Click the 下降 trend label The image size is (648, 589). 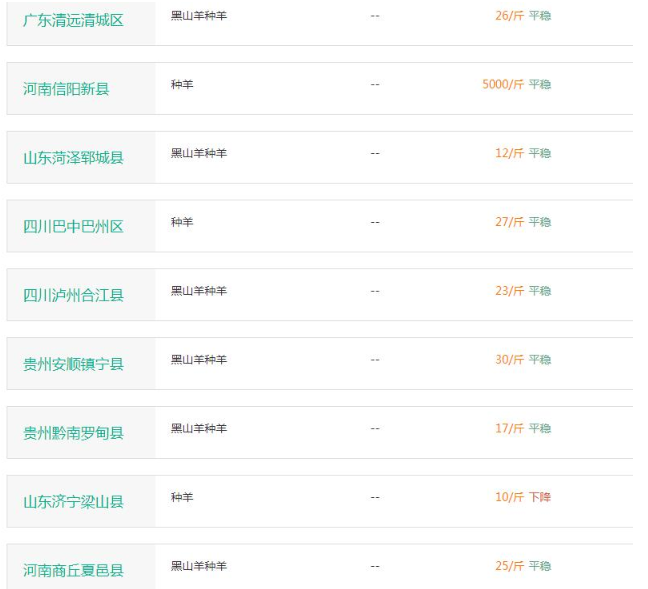[x=540, y=497]
